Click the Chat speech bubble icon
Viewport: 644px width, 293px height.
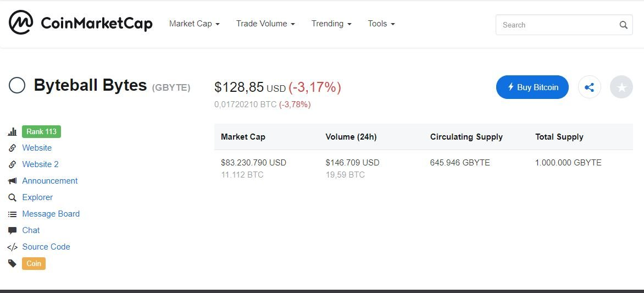pyautogui.click(x=12, y=230)
